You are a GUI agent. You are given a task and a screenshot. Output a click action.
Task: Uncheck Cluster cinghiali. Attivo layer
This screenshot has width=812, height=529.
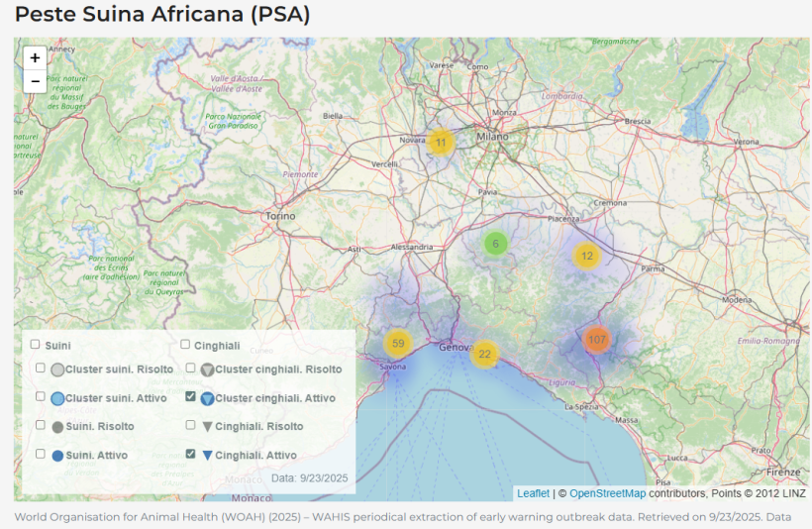[191, 396]
